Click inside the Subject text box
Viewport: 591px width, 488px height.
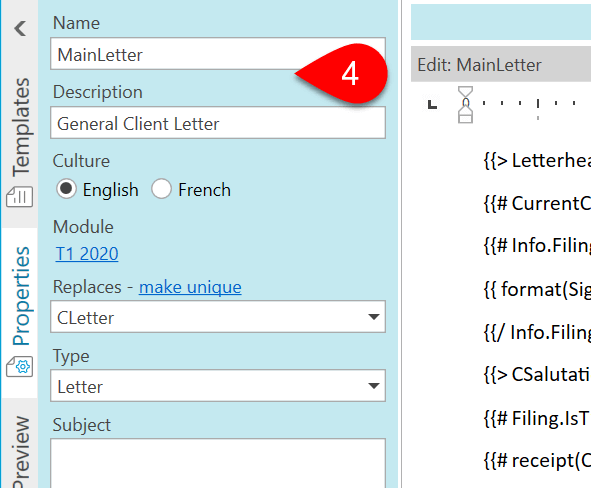(x=218, y=463)
